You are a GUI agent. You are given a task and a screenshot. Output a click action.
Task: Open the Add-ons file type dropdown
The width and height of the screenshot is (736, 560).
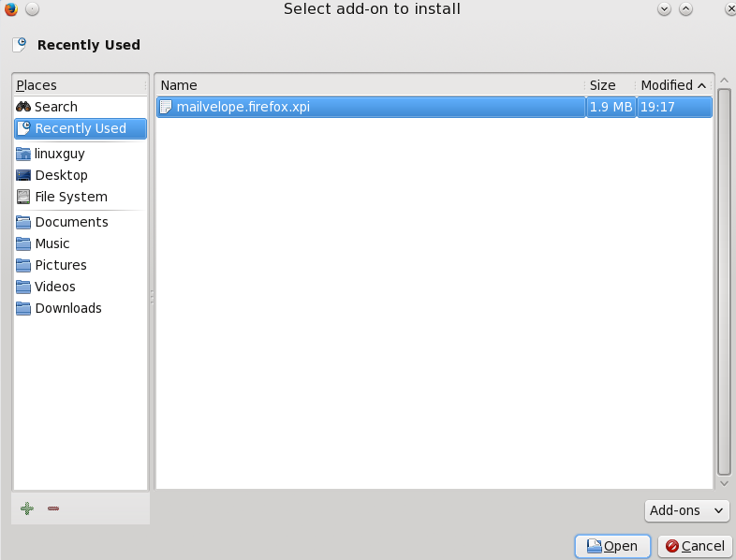coord(686,510)
